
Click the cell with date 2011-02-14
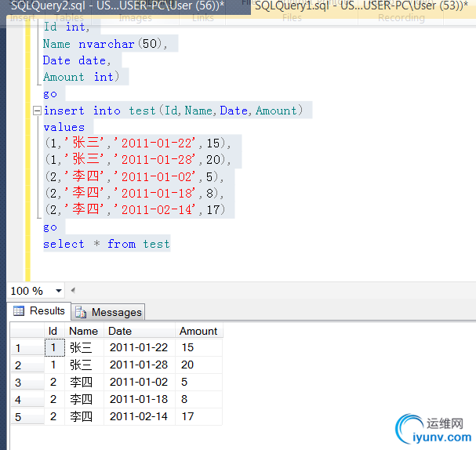point(140,416)
